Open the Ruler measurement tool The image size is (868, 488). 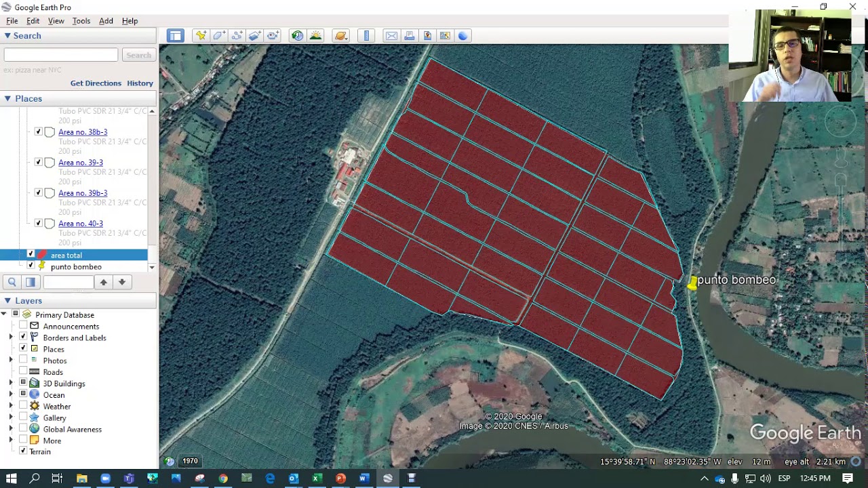tap(366, 36)
